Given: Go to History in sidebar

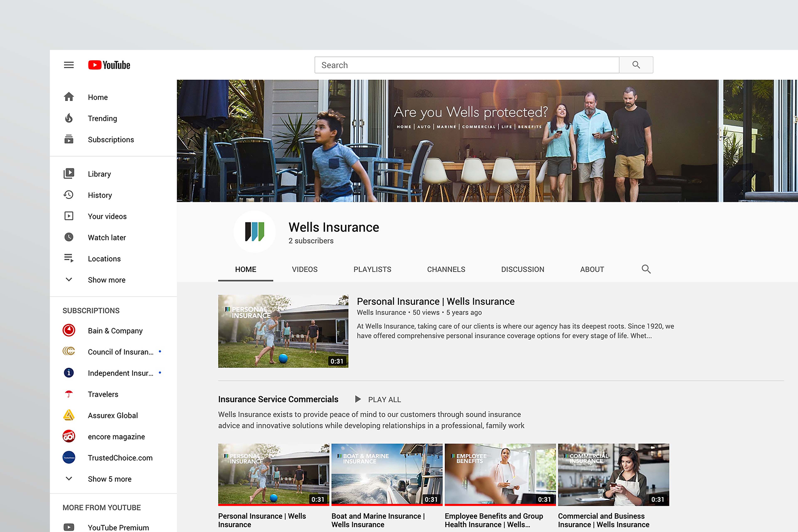Looking at the screenshot, I should click(99, 195).
